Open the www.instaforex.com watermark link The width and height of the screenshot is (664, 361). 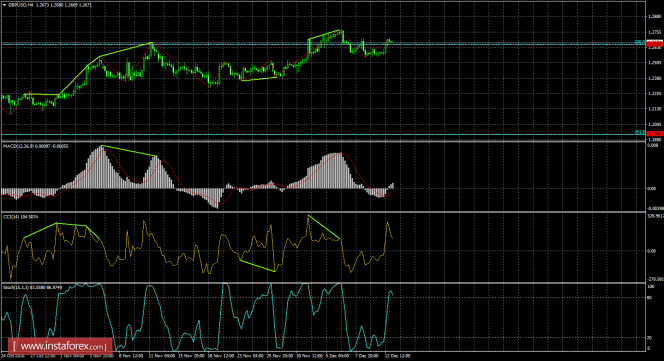60,347
